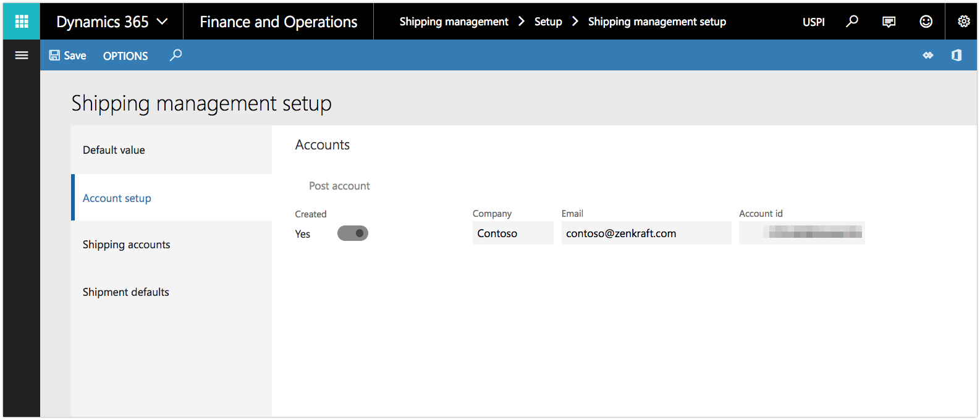This screenshot has height=420, width=980.
Task: Click the smiley feedback icon
Action: [x=926, y=22]
